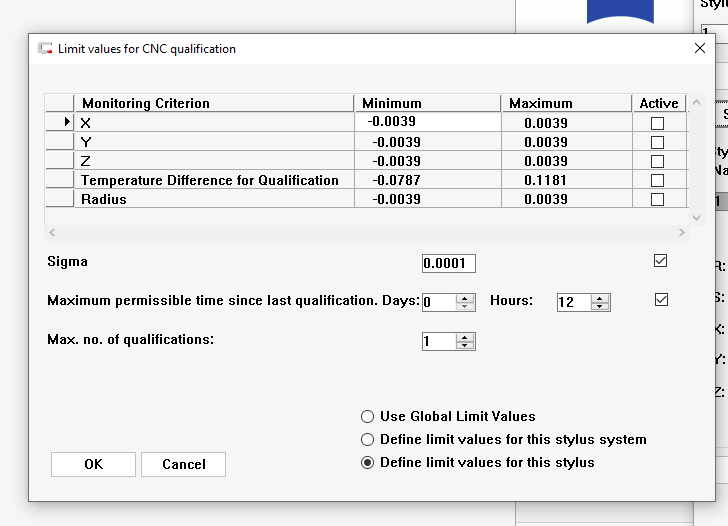Screen dimensions: 728x526
Task: Increase Max. no. of qualifications value
Action: click(x=465, y=337)
